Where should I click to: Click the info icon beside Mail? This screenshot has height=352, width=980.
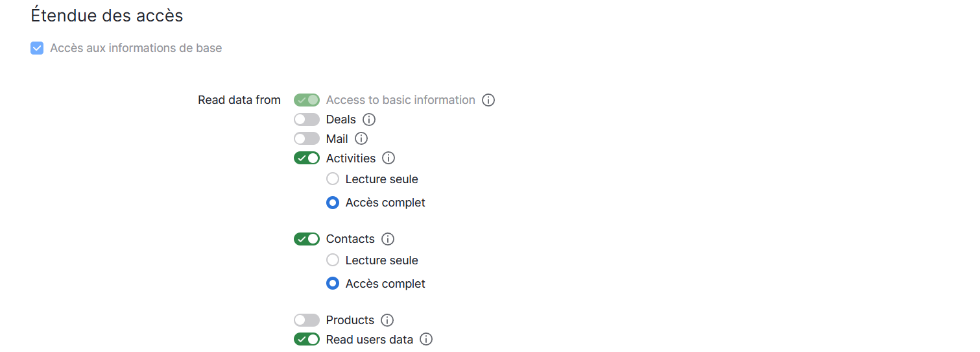pos(361,138)
